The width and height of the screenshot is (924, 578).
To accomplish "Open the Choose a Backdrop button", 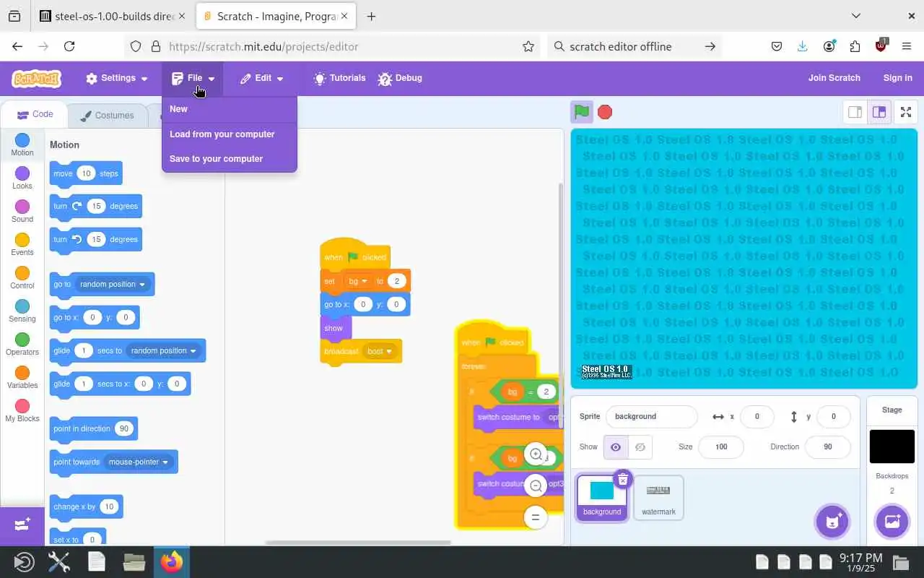I will [x=892, y=521].
